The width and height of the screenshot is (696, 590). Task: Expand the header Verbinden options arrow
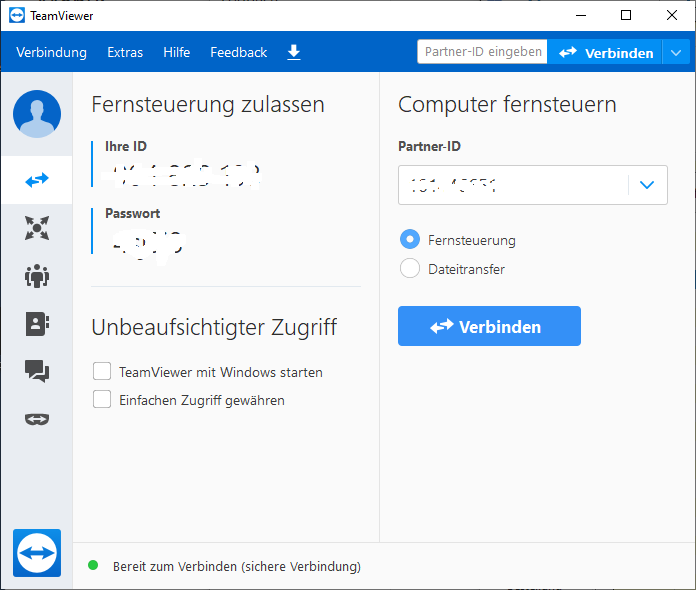676,52
